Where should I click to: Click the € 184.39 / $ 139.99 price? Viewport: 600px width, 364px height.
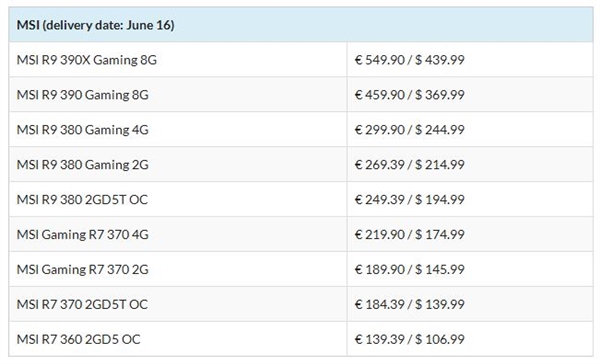pyautogui.click(x=409, y=304)
